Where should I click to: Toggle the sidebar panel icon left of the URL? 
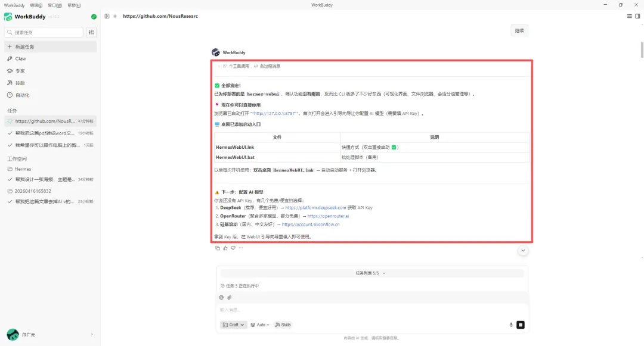[107, 17]
